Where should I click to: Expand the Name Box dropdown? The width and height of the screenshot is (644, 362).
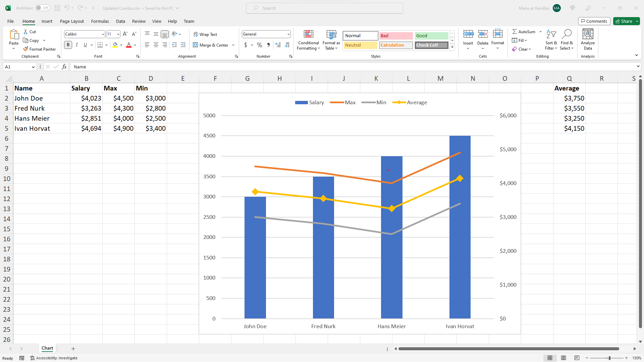coord(33,67)
